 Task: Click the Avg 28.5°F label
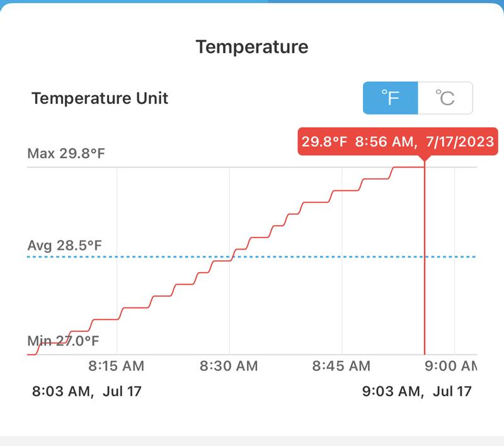pos(64,244)
